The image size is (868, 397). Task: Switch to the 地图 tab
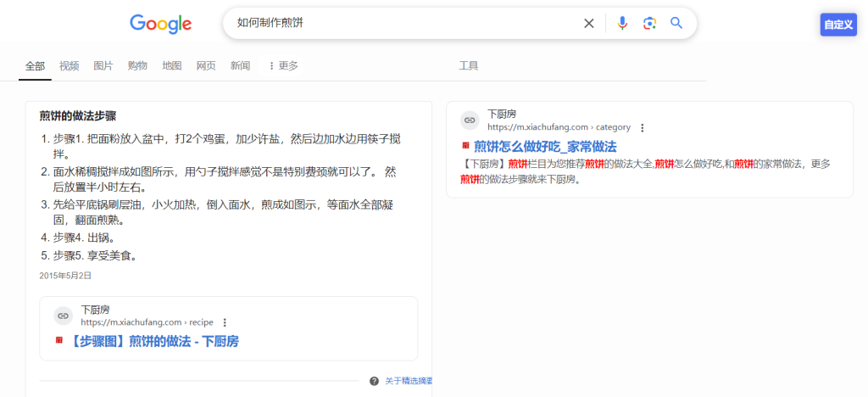(x=171, y=66)
